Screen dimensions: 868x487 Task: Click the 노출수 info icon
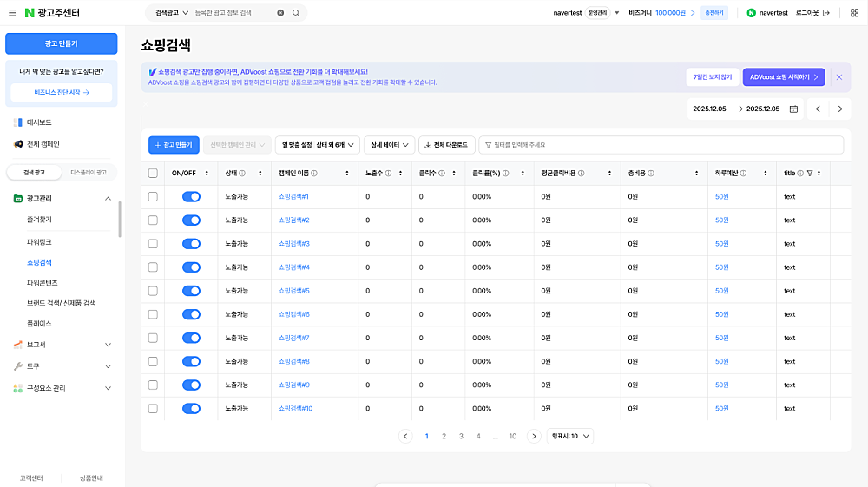pyautogui.click(x=388, y=174)
